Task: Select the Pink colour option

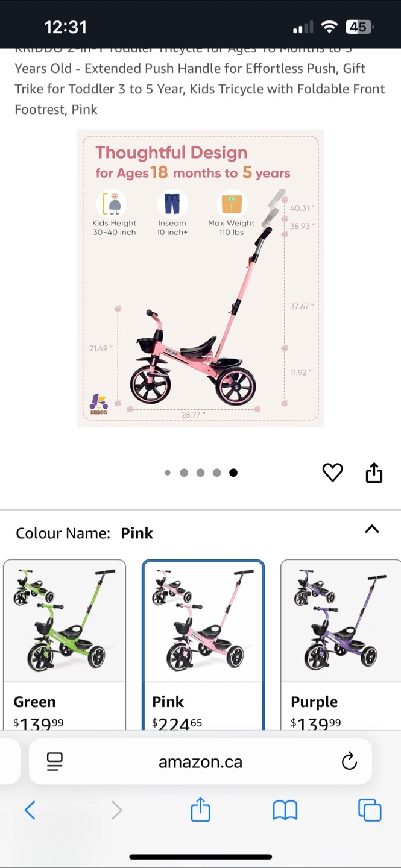Action: (203, 645)
